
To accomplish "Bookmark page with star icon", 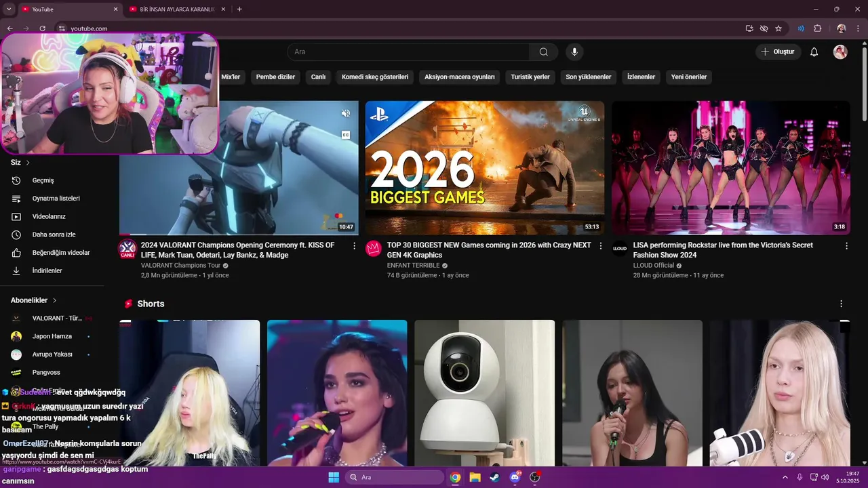I will [778, 28].
